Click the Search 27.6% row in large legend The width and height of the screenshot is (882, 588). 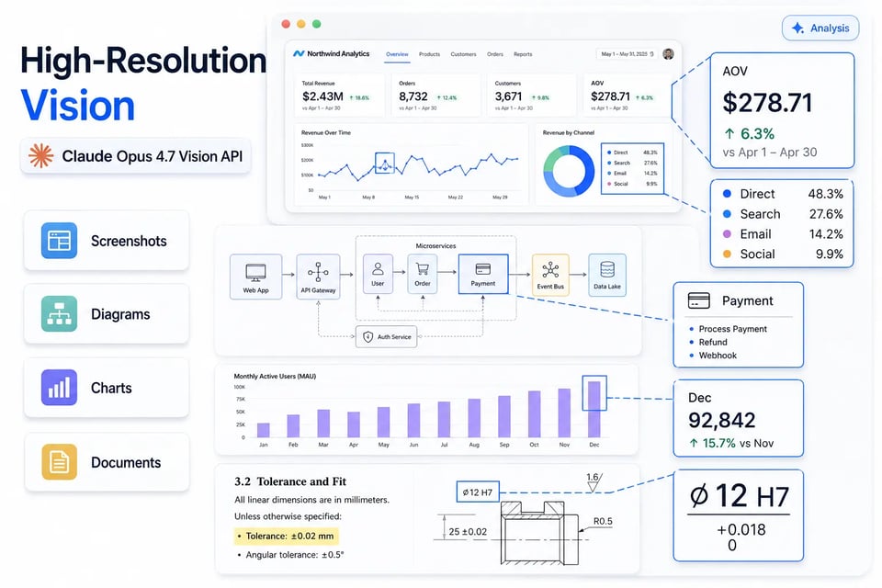point(783,214)
